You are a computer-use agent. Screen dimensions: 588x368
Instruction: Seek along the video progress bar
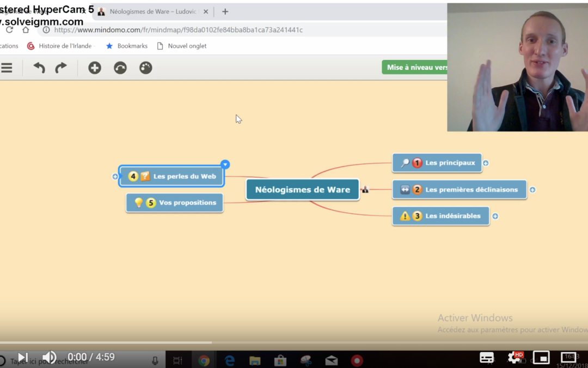click(294, 342)
